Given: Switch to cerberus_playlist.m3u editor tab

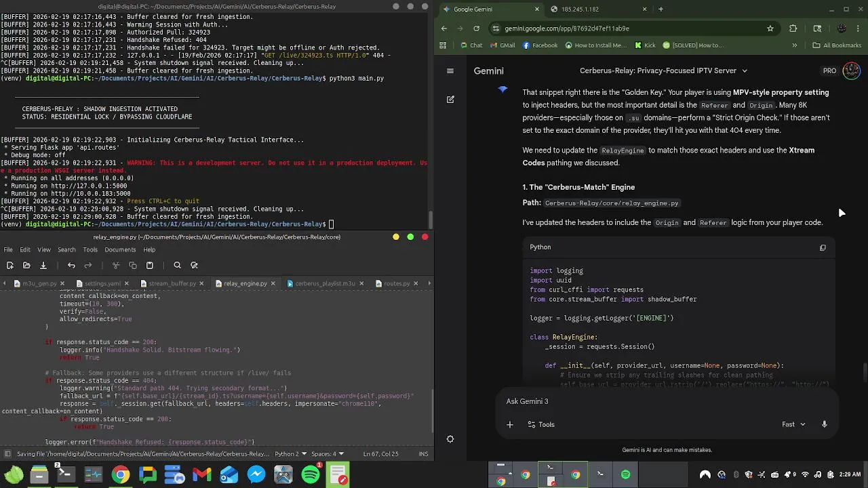Looking at the screenshot, I should pyautogui.click(x=325, y=283).
